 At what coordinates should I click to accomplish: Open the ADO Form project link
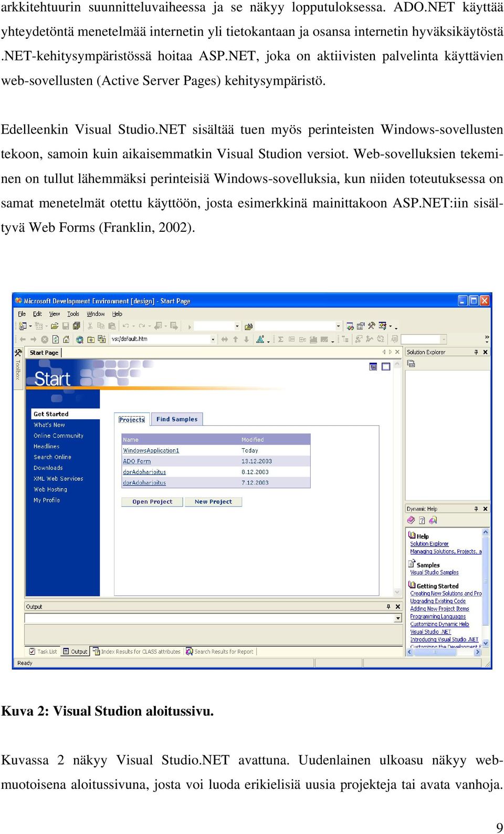137,461
